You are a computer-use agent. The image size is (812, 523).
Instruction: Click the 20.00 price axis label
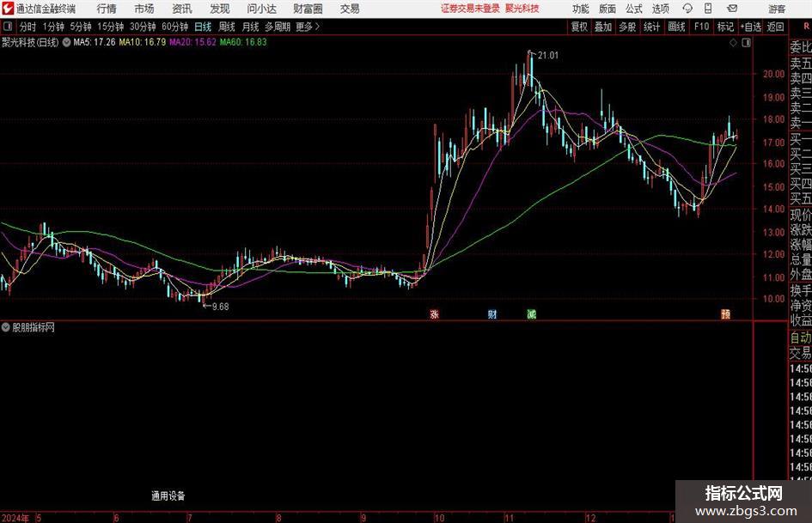click(773, 74)
